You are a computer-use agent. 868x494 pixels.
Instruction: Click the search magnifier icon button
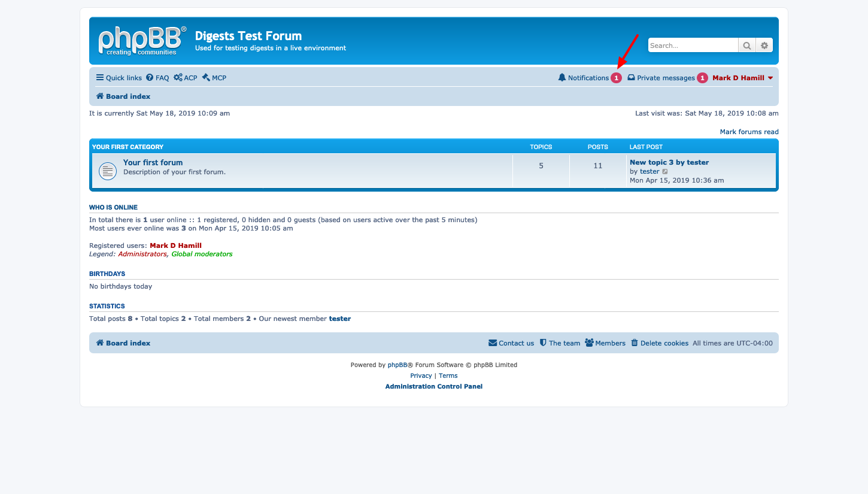pos(746,46)
